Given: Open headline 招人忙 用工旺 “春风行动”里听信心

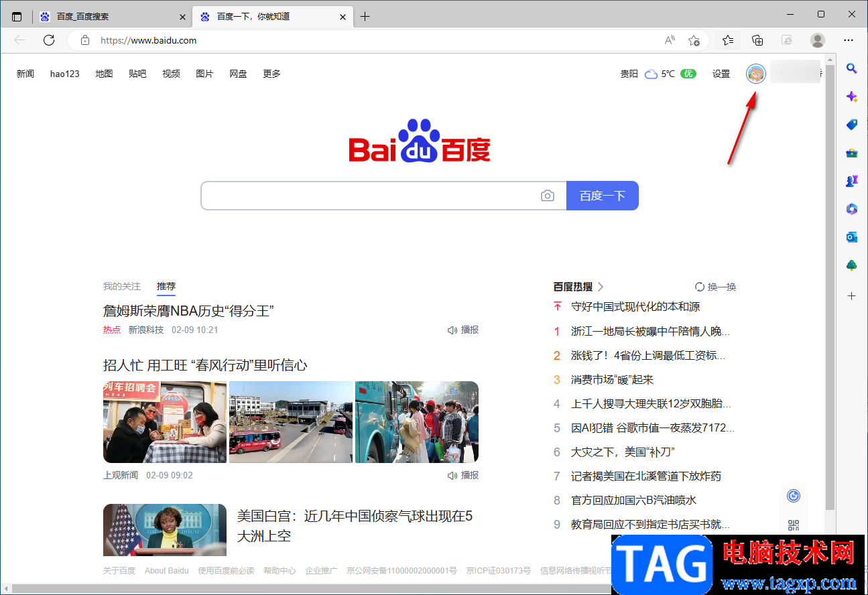Looking at the screenshot, I should coord(205,365).
